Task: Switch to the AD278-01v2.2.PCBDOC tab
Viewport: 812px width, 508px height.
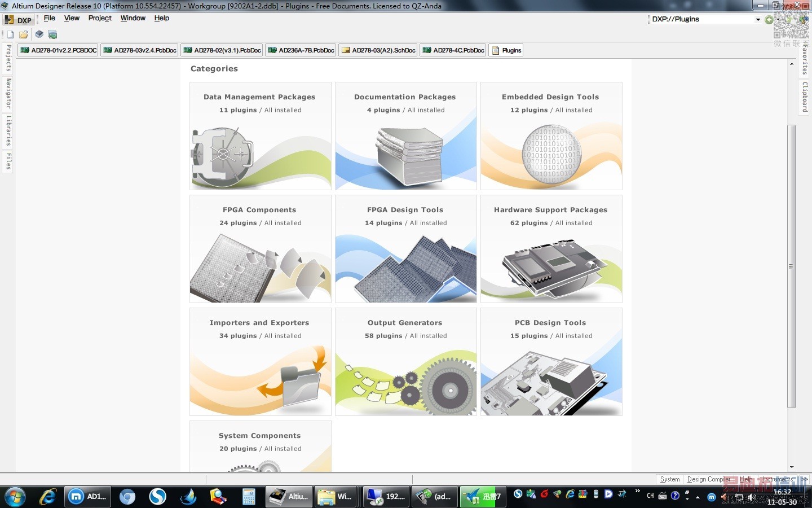Action: tap(58, 50)
